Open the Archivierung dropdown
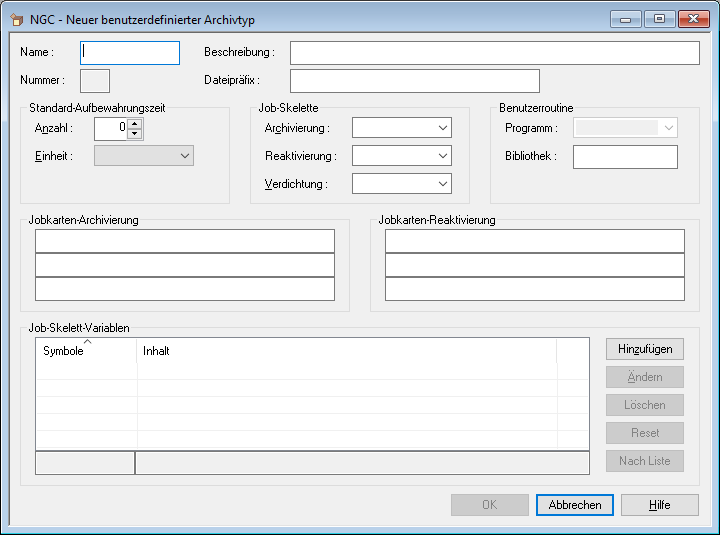 point(442,128)
